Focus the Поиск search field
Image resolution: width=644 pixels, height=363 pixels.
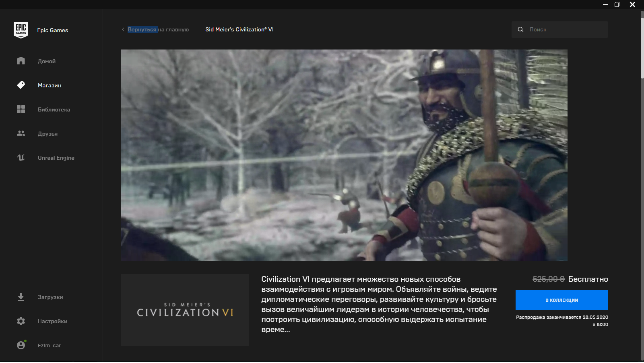click(560, 29)
